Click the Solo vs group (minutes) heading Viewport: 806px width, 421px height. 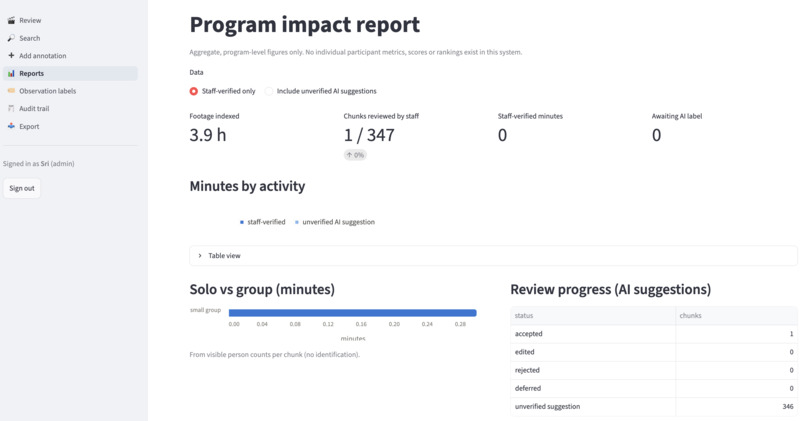[x=262, y=289]
